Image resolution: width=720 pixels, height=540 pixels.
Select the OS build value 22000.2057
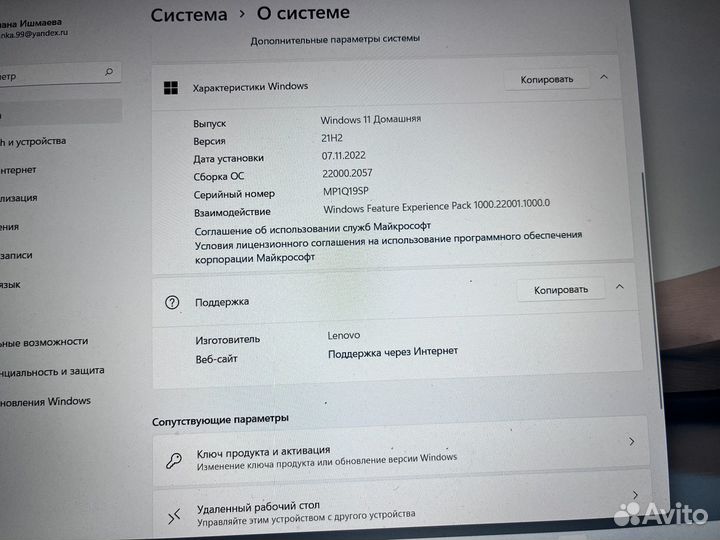347,173
